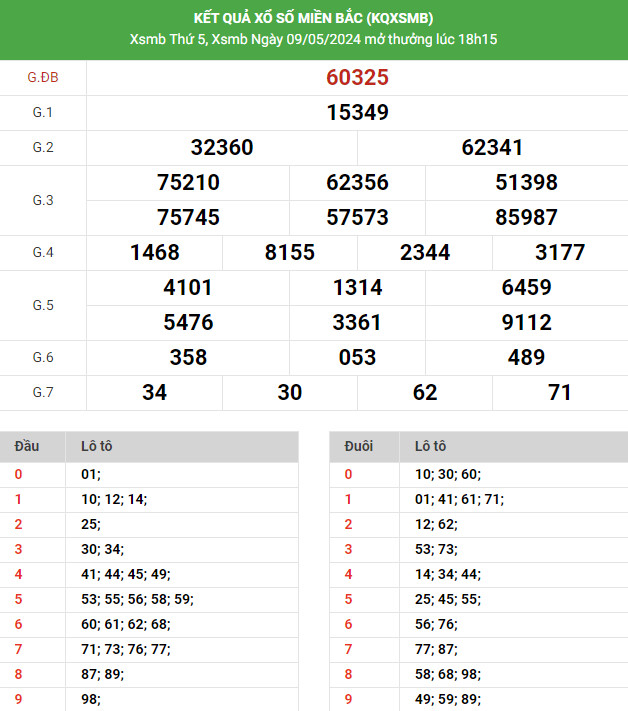The width and height of the screenshot is (628, 711).
Task: Click the G.1 row label
Action: click(43, 112)
